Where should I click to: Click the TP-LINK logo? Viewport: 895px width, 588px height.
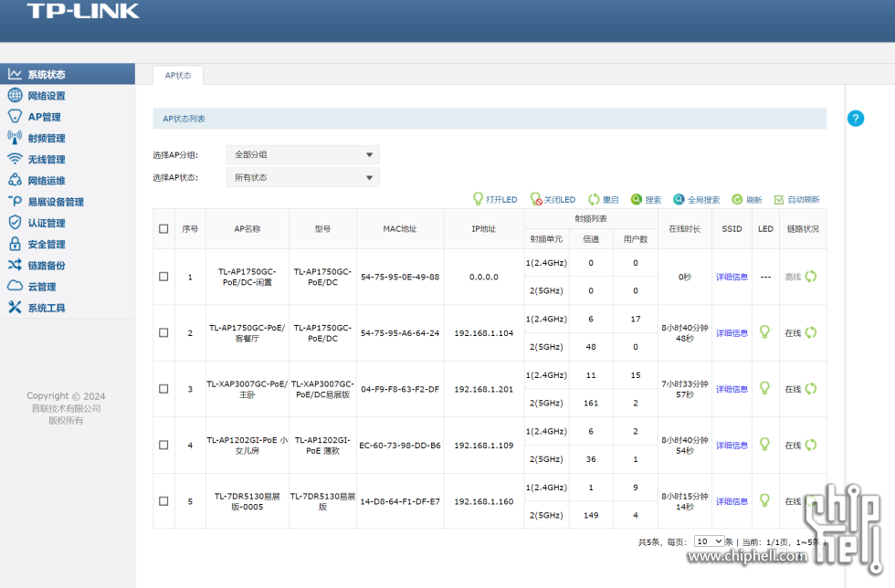tap(83, 12)
